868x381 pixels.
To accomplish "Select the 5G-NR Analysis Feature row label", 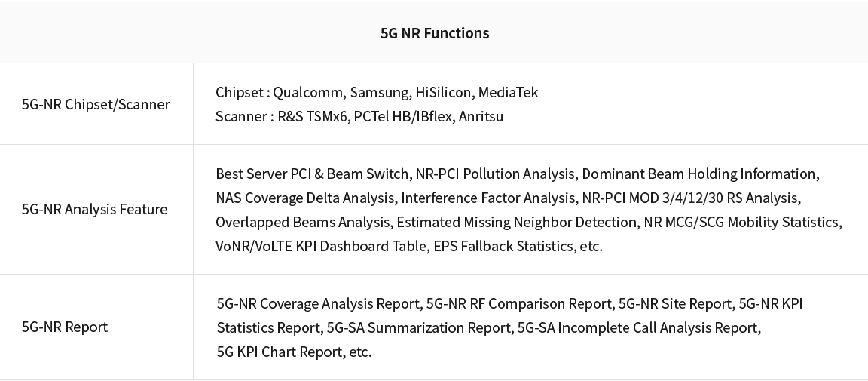I will click(95, 209).
